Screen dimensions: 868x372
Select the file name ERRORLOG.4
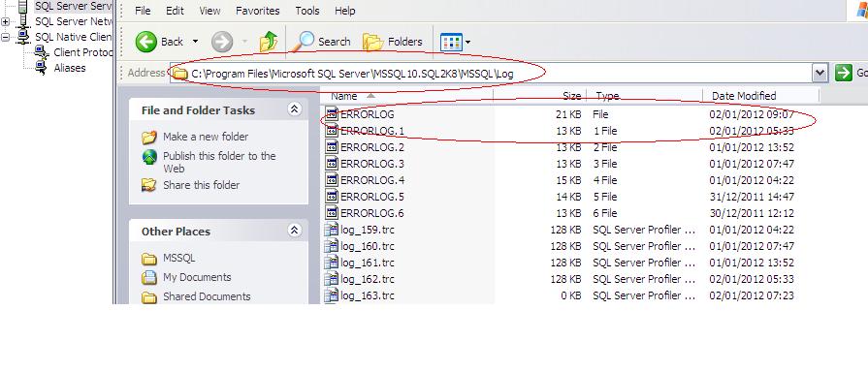(372, 180)
